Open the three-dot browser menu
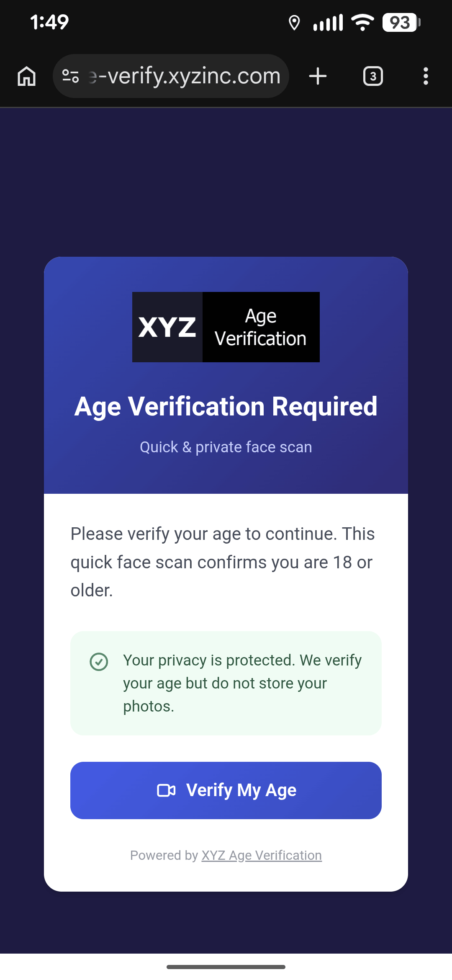Screen dimensions: 452x980 pos(426,76)
